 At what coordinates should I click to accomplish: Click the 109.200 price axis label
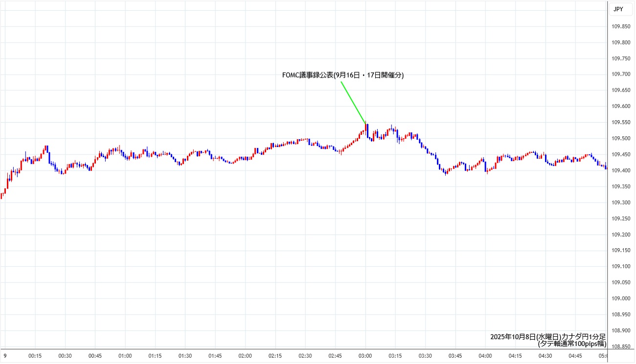click(621, 235)
